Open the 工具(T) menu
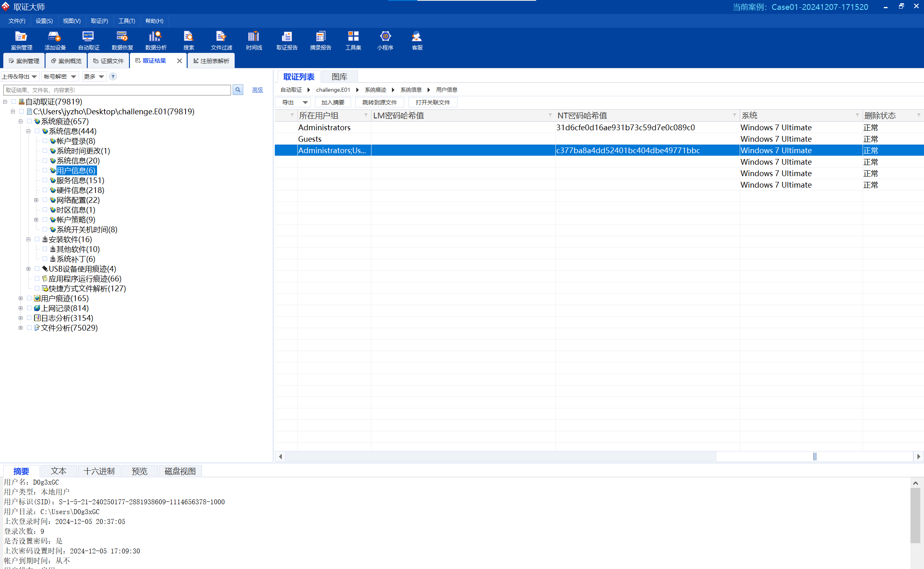This screenshot has width=924, height=569. [x=127, y=21]
